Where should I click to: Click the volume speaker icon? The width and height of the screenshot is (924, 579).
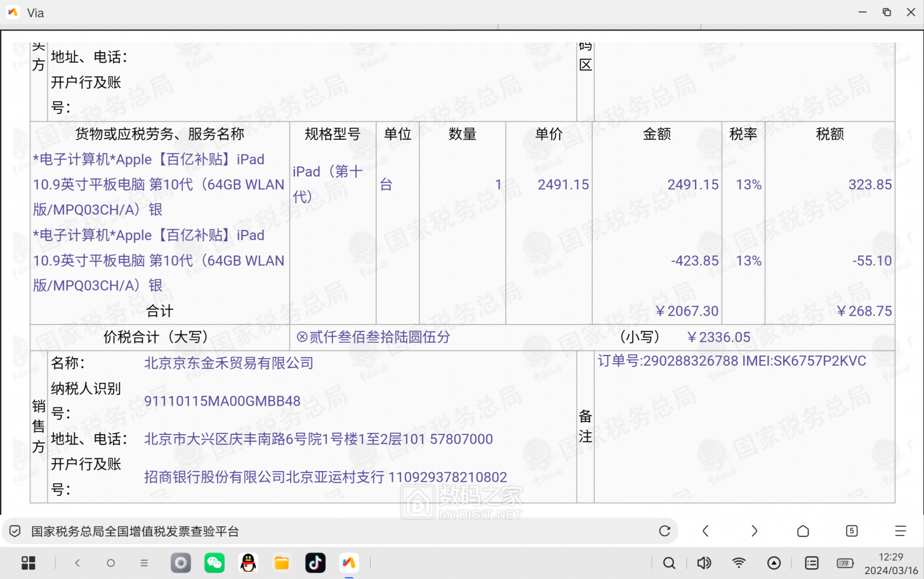pyautogui.click(x=704, y=562)
